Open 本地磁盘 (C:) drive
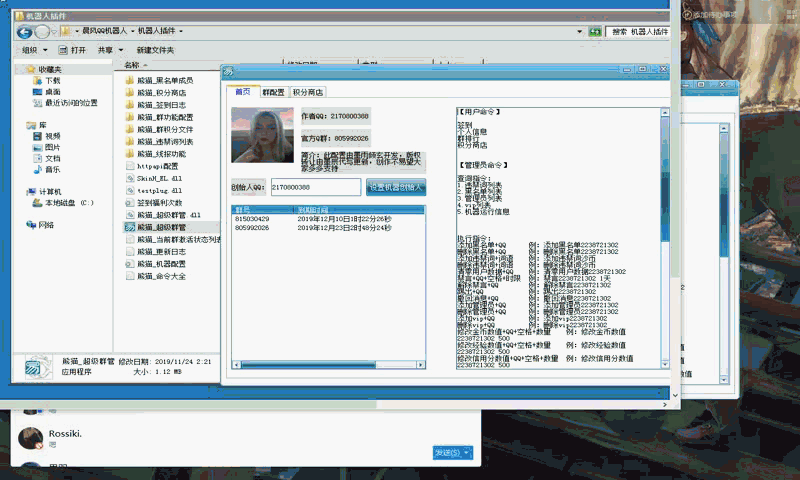Viewport: 800px width, 480px height. click(68, 203)
